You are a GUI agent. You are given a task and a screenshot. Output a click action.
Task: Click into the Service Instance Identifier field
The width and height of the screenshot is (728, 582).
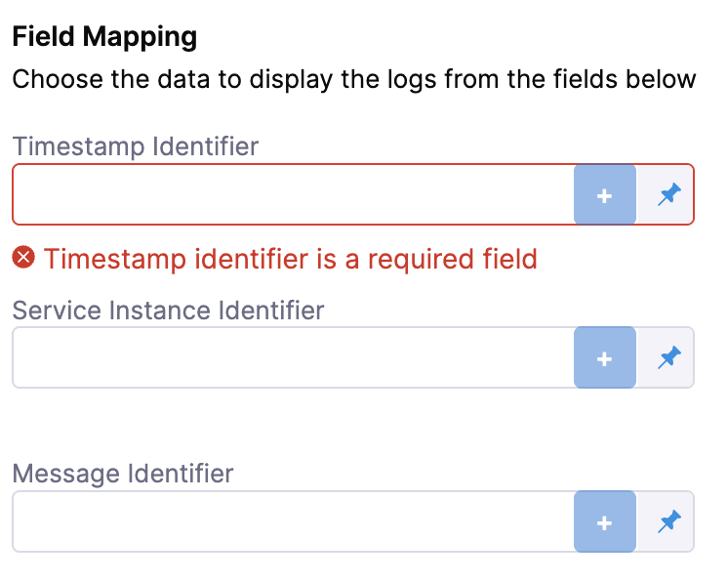293,358
